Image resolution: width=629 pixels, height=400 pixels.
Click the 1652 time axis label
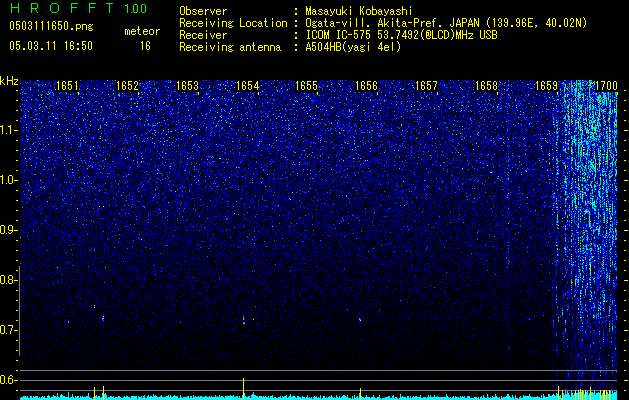pyautogui.click(x=127, y=86)
